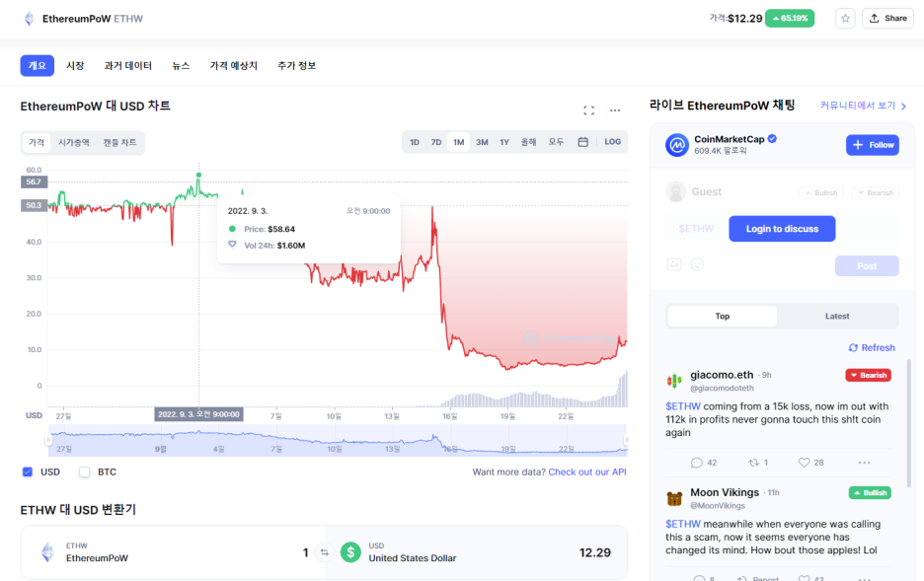This screenshot has height=581, width=924.
Task: Click the comment icon on giacomo.eth post
Action: pyautogui.click(x=697, y=463)
